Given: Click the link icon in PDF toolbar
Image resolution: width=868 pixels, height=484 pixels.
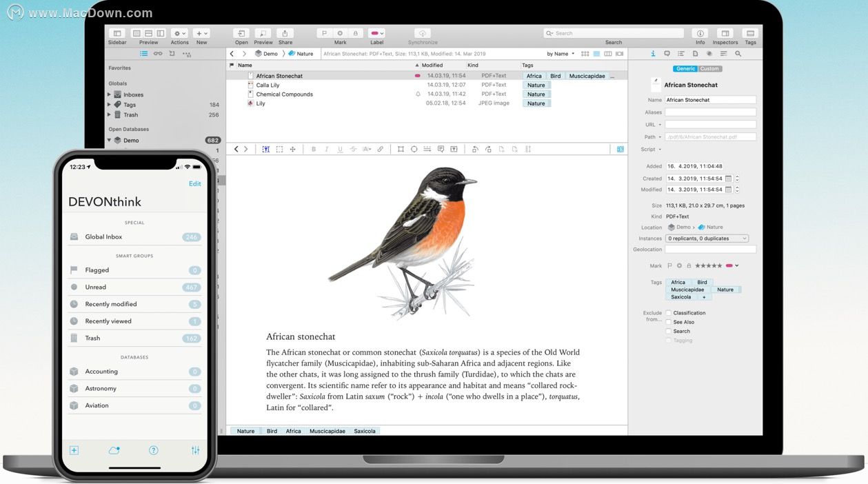Looking at the screenshot, I should (x=380, y=149).
